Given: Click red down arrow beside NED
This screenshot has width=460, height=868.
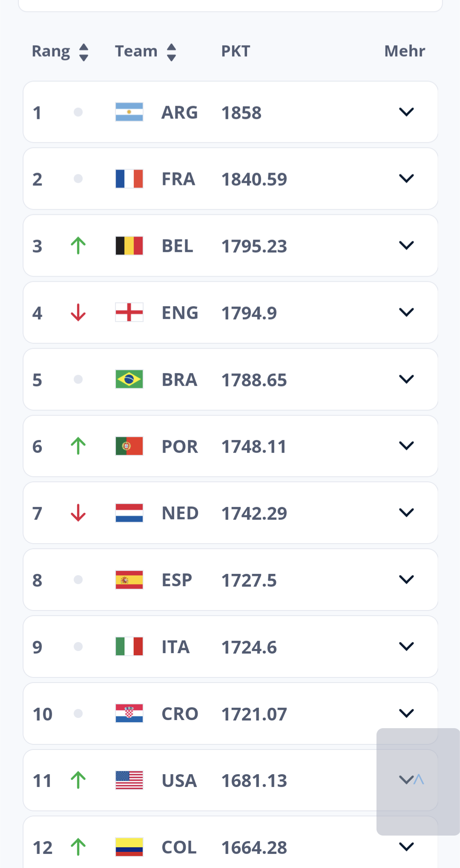Looking at the screenshot, I should [78, 513].
